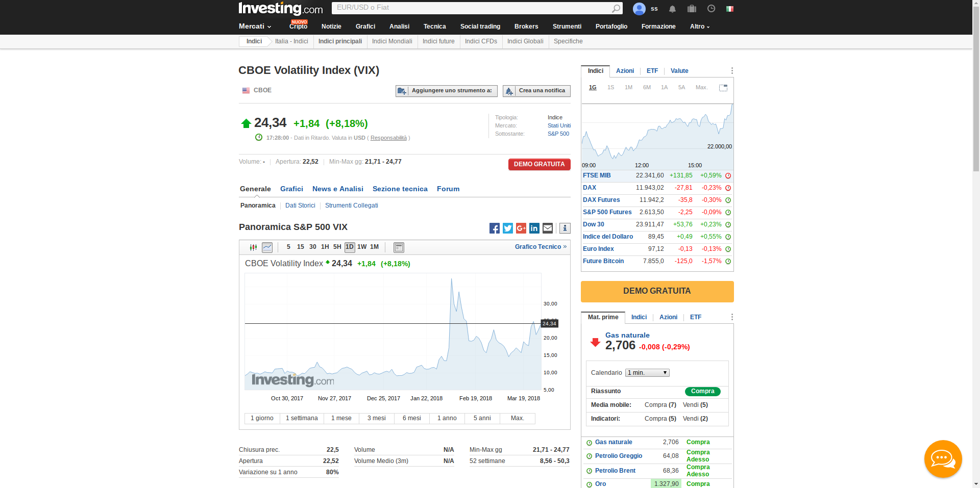The height and width of the screenshot is (488, 980).
Task: Click the clock icon next to Future Bitcoin
Action: point(728,262)
